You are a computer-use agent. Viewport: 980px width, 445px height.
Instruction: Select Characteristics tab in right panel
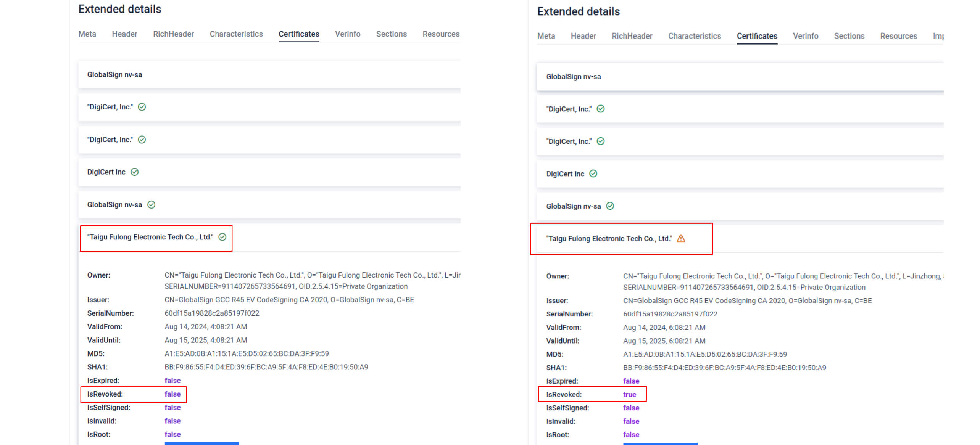point(694,36)
